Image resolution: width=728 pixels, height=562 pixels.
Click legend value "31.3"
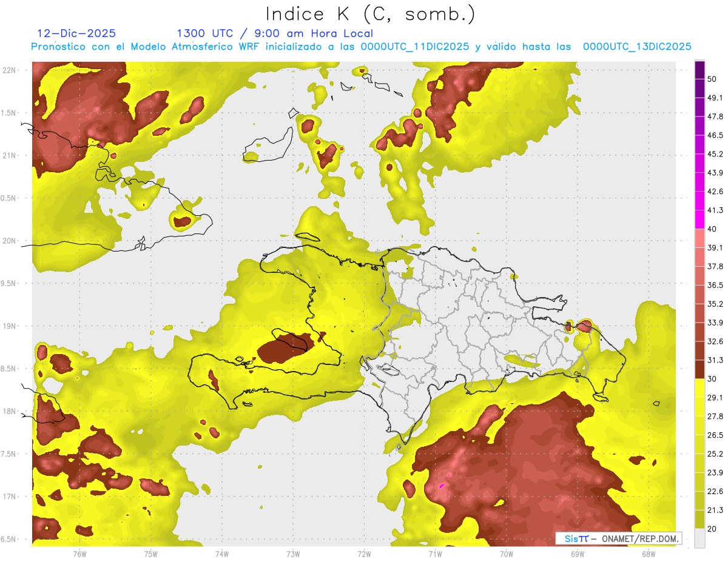pyautogui.click(x=716, y=360)
